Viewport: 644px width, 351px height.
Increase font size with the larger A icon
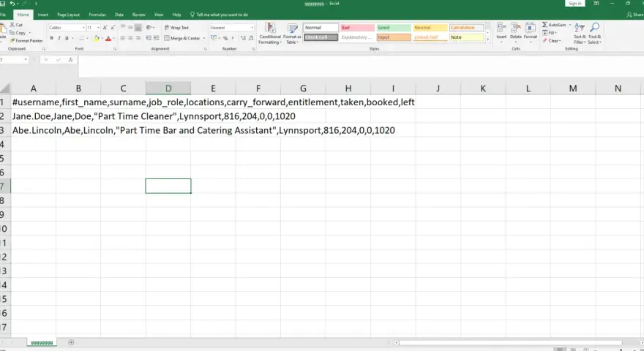[105, 28]
